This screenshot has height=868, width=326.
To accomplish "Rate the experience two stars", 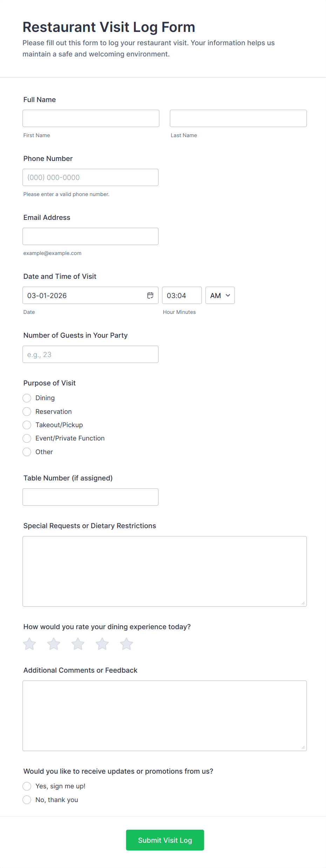I will click(x=54, y=644).
